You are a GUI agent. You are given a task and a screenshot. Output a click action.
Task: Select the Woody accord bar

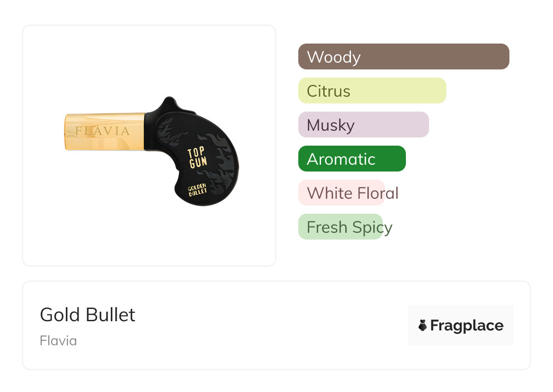point(403,57)
